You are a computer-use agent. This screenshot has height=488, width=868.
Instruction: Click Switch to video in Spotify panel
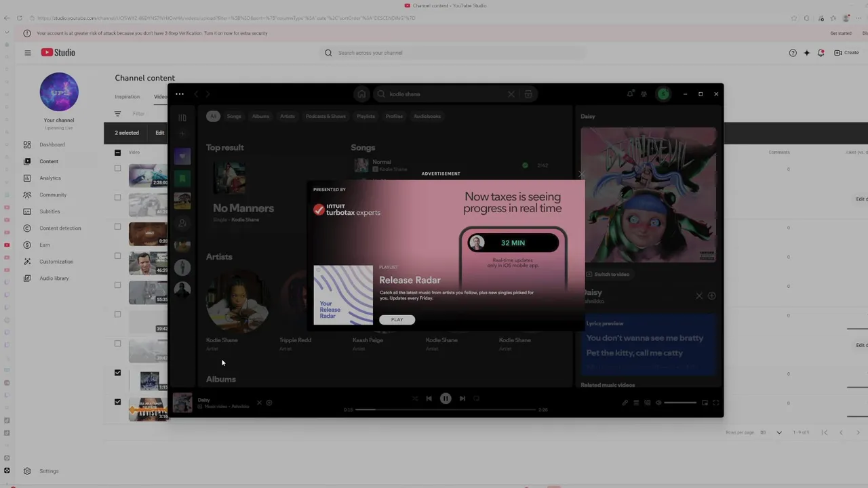(608, 274)
